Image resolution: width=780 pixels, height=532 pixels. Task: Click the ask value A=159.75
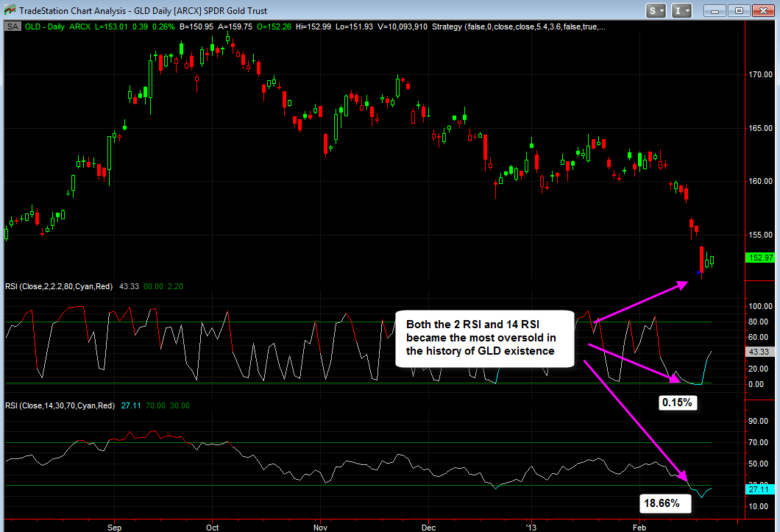pos(235,27)
